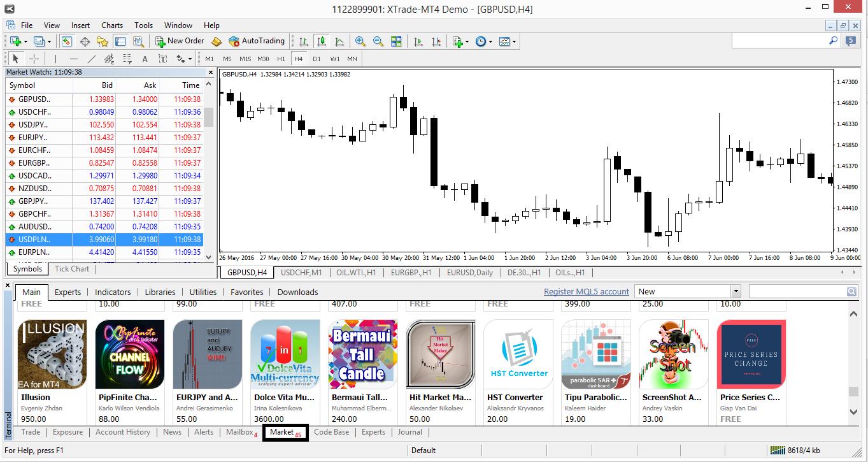The width and height of the screenshot is (868, 462).
Task: Open the Charts menu
Action: coord(112,25)
